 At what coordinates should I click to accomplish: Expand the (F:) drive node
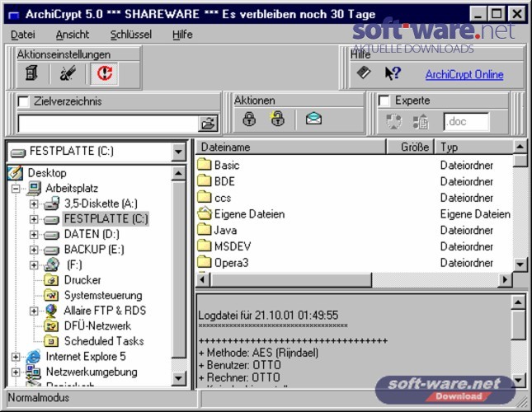coord(34,265)
